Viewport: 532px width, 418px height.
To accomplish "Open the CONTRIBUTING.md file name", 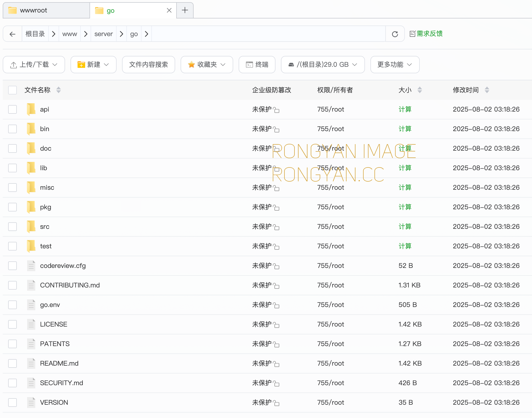I will coord(70,285).
